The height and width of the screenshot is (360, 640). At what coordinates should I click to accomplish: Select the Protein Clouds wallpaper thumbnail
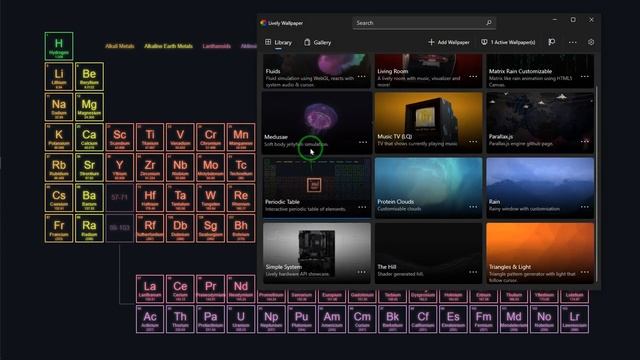click(428, 188)
